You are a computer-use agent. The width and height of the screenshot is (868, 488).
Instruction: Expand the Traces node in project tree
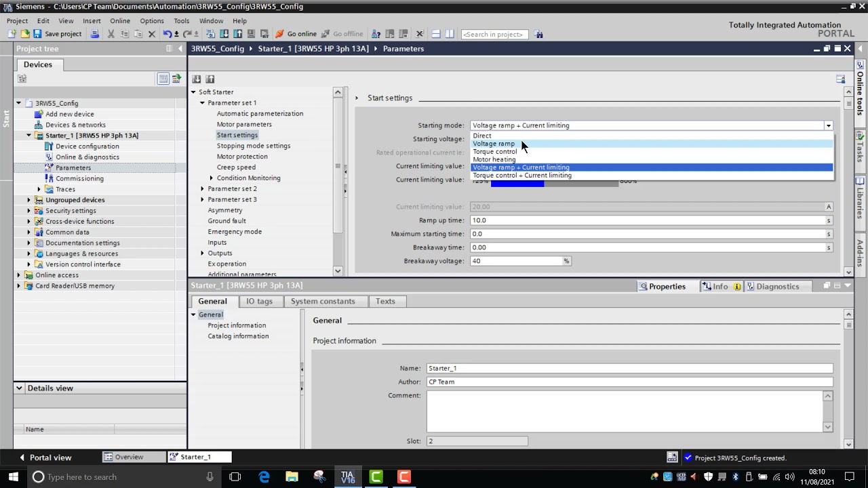pyautogui.click(x=39, y=189)
